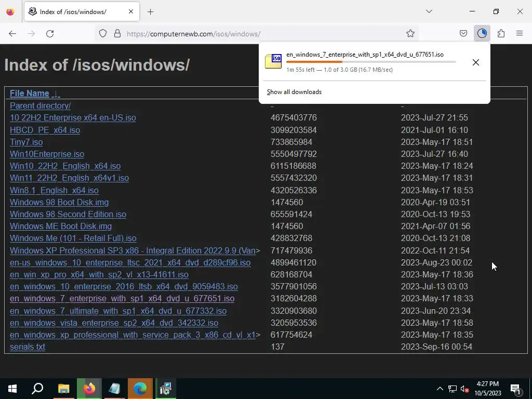
Task: Switch to Firefox in the taskbar
Action: tap(89, 389)
